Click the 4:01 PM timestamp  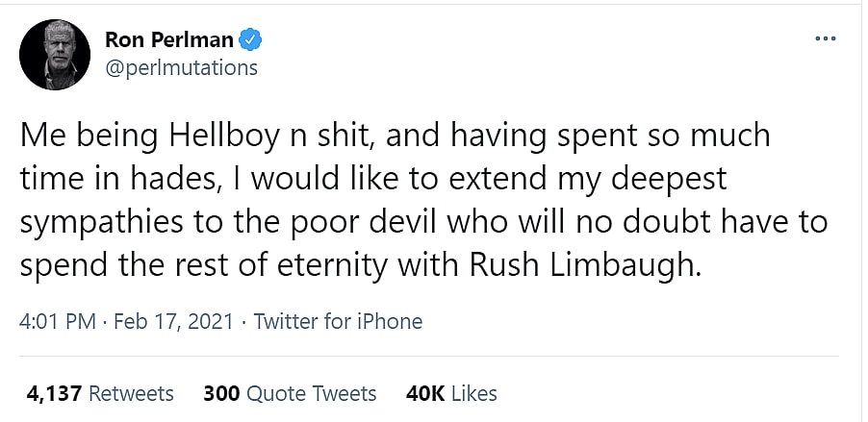[x=55, y=321]
